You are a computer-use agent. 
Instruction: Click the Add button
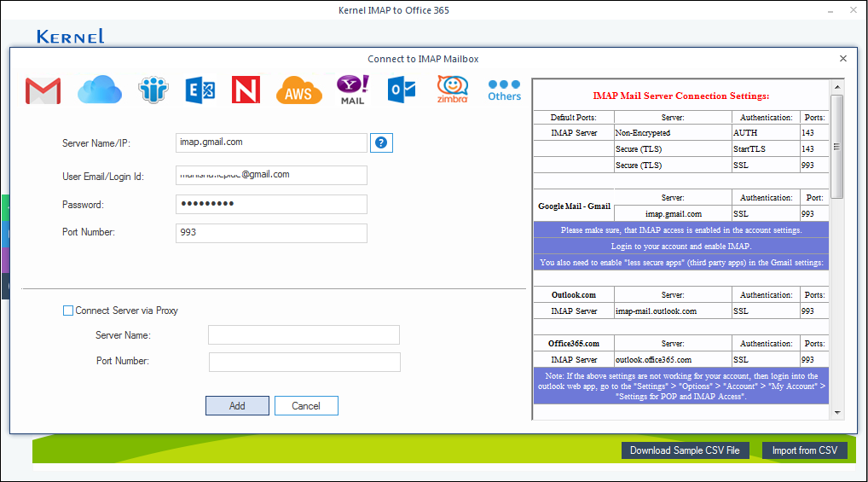(x=238, y=405)
